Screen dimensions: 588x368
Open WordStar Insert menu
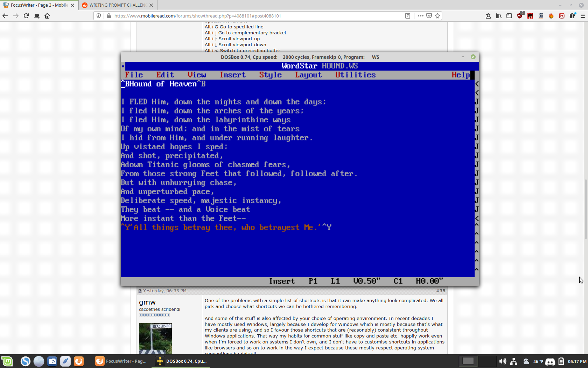pos(233,75)
